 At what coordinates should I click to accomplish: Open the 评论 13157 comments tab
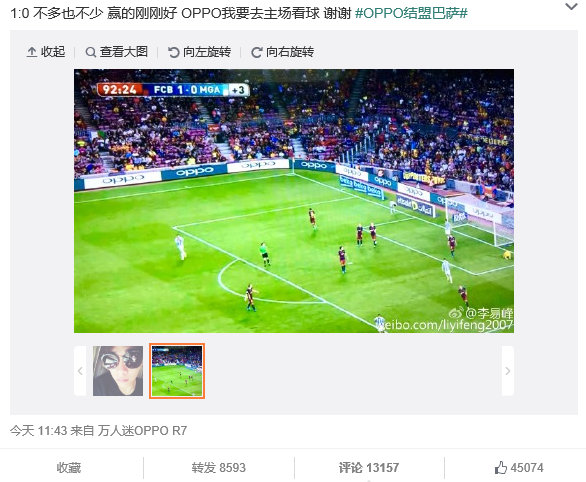click(369, 467)
